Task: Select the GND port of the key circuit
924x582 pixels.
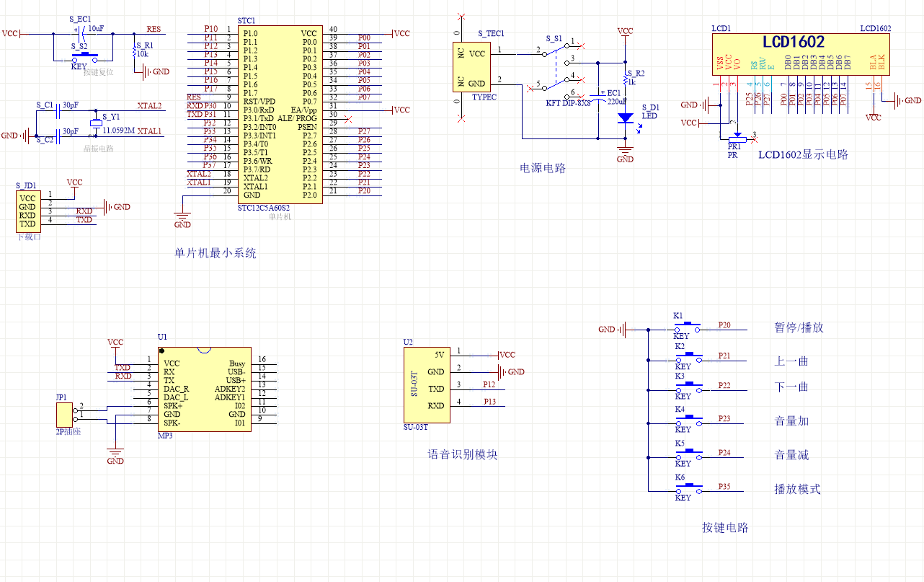Action: (613, 330)
